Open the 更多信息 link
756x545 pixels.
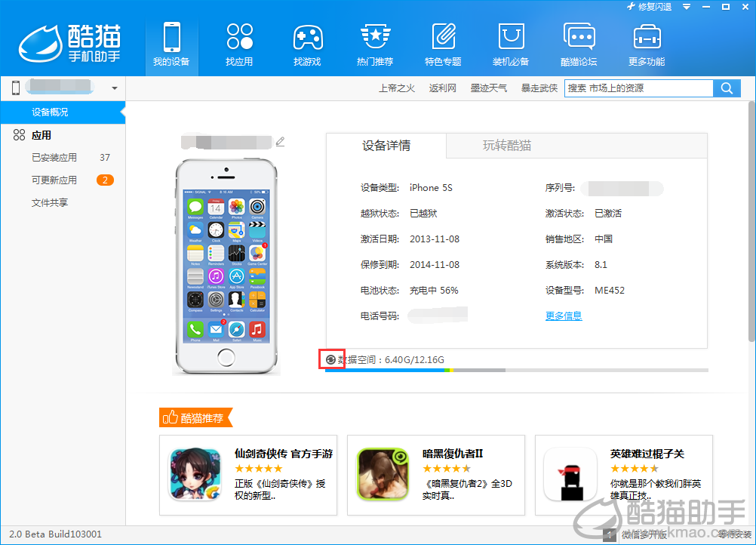pyautogui.click(x=564, y=316)
